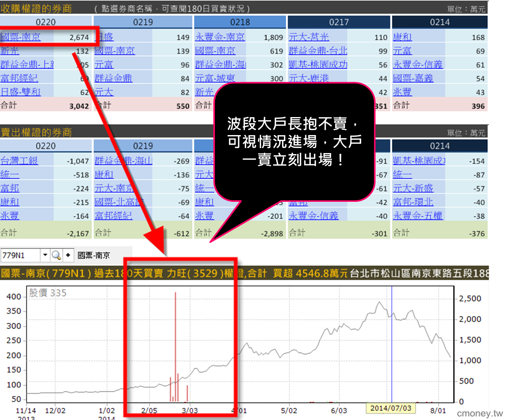Viewport: 507px width, 420px height.
Task: Open 凱基-桃園成功 link in 0214 sell column
Action: 419,161
